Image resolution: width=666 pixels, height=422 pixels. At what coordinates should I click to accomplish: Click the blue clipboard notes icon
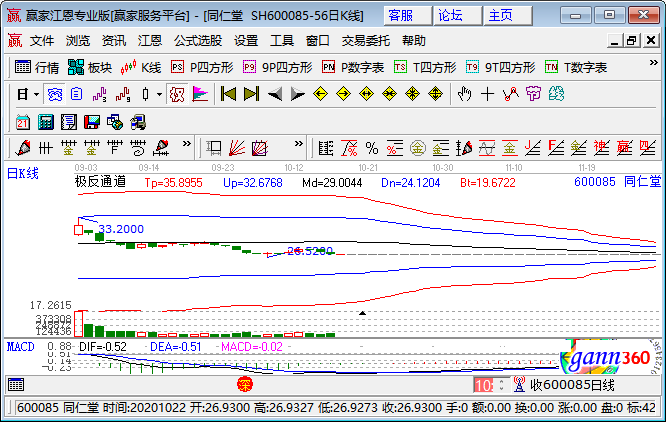[76, 94]
